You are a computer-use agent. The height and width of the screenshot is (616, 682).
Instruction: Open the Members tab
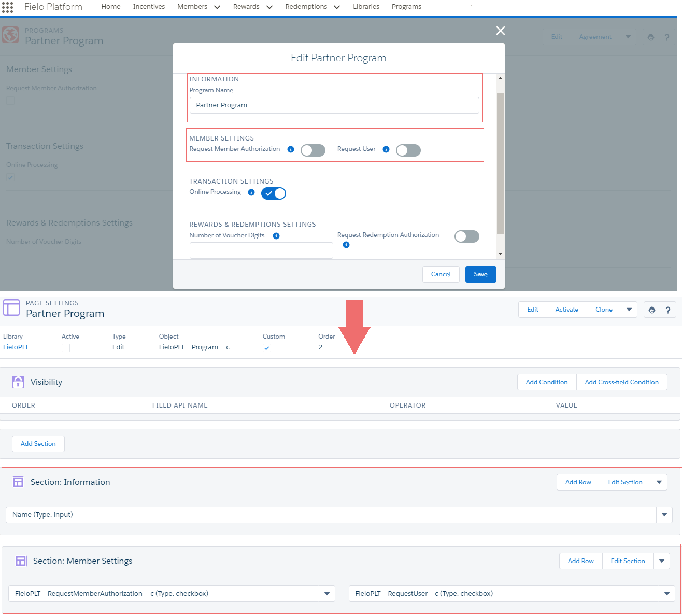point(192,7)
